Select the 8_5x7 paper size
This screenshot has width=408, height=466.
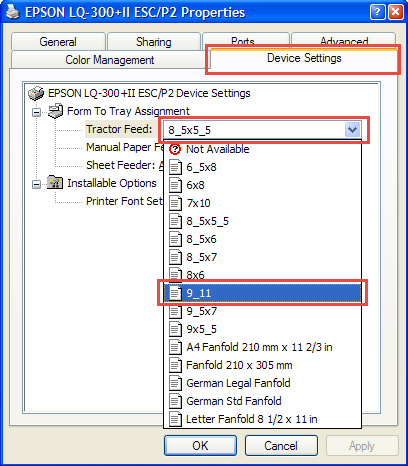tap(262, 257)
